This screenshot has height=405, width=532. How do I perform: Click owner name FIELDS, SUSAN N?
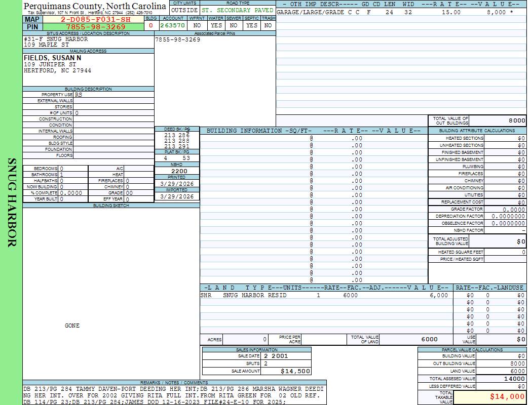pos(52,58)
